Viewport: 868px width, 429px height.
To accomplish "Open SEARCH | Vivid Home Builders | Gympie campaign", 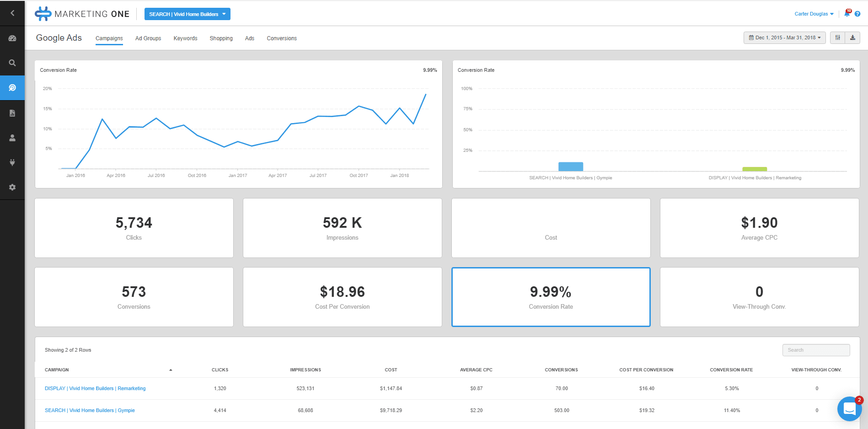I will click(90, 410).
